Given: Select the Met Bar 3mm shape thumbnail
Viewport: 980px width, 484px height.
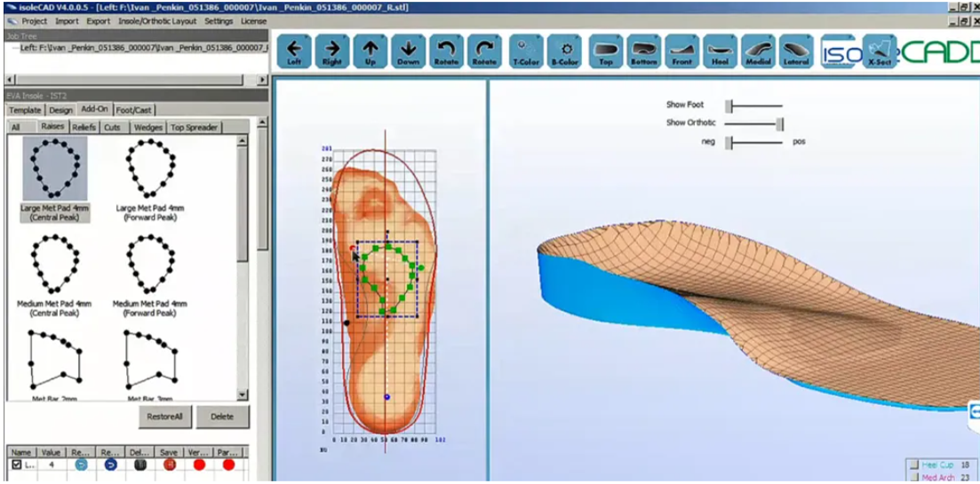Looking at the screenshot, I should point(150,358).
